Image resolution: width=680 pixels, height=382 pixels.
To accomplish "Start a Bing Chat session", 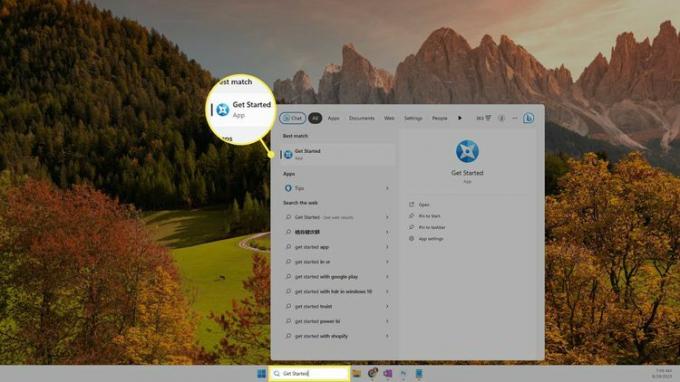I will coord(293,118).
